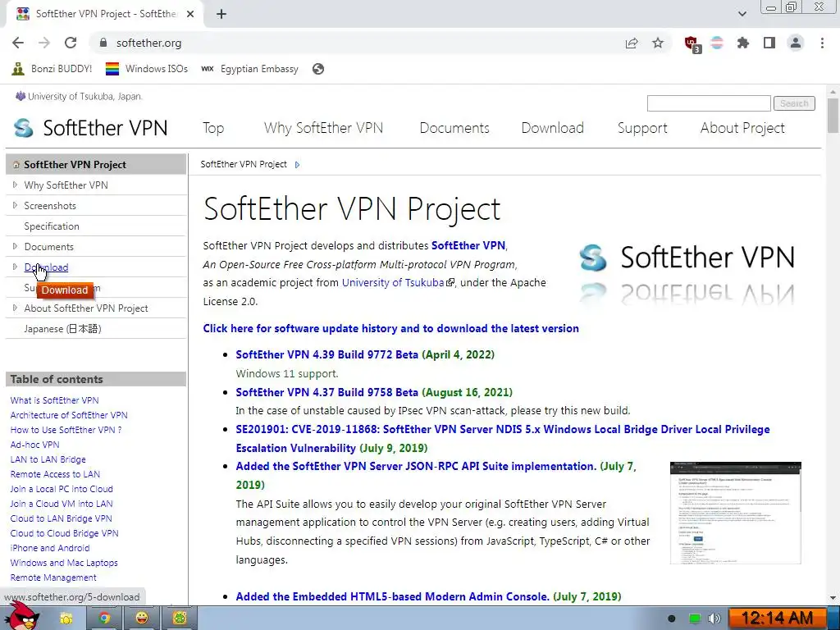This screenshot has width=840, height=630.
Task: Open the About Project top menu
Action: coord(742,128)
